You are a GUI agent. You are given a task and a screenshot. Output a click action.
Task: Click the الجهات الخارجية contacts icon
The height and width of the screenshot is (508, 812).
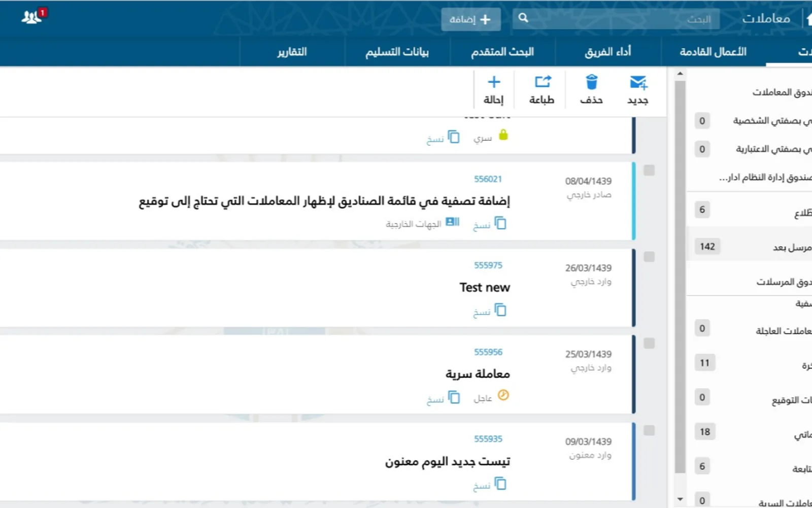(452, 222)
